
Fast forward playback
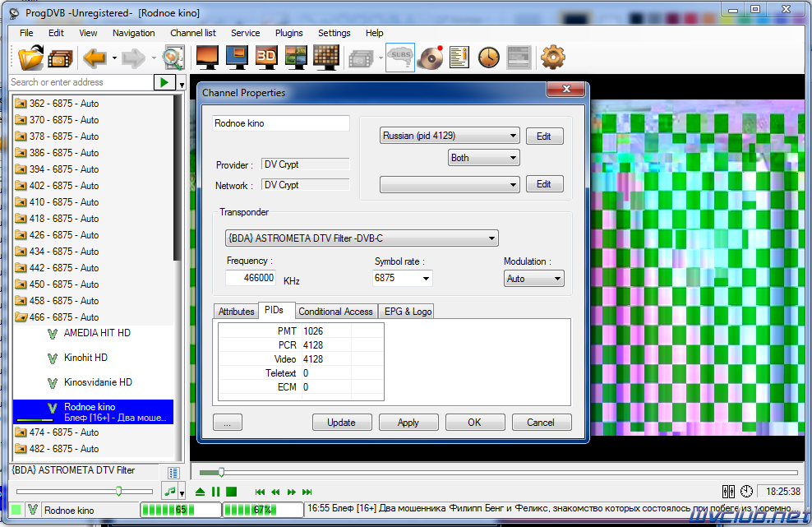(x=292, y=492)
